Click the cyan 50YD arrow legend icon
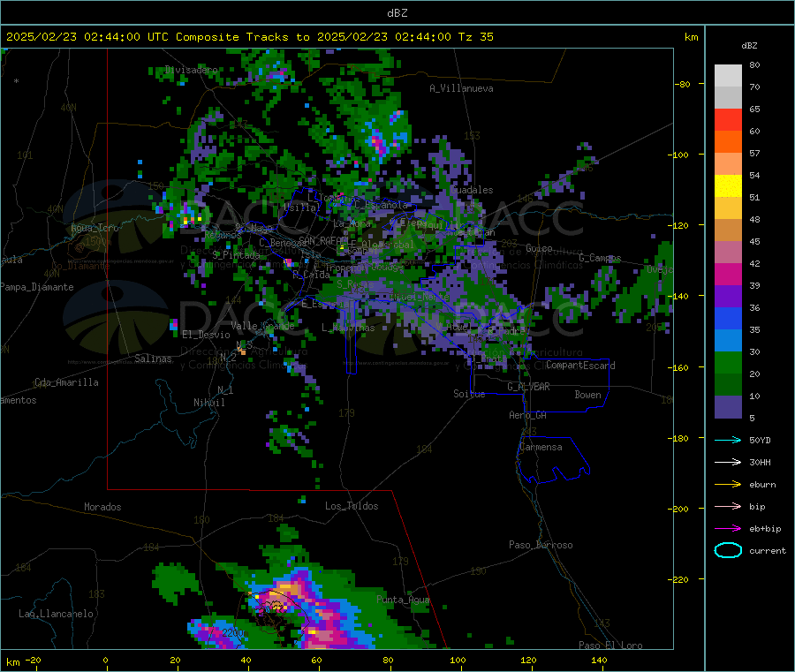Screen dimensions: 795x672 click(x=728, y=440)
